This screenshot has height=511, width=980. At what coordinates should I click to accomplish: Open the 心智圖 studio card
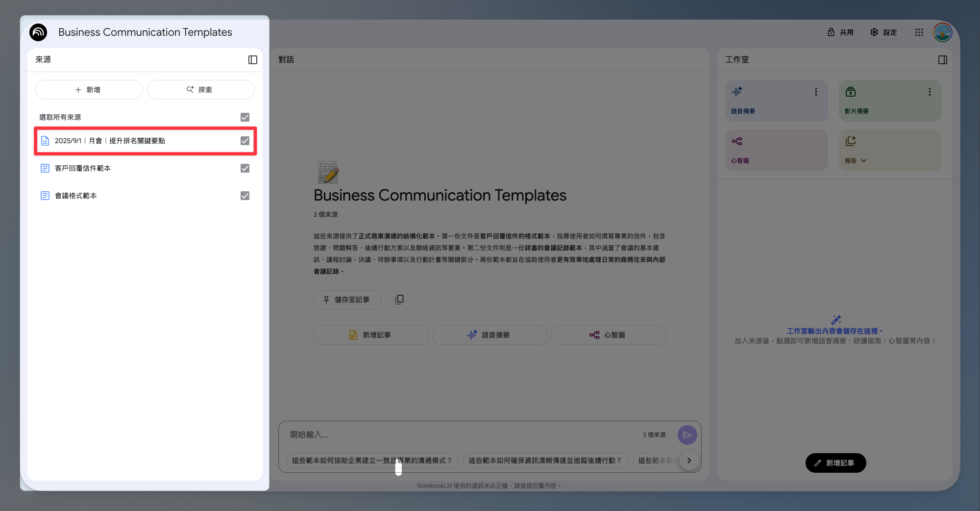(x=777, y=151)
